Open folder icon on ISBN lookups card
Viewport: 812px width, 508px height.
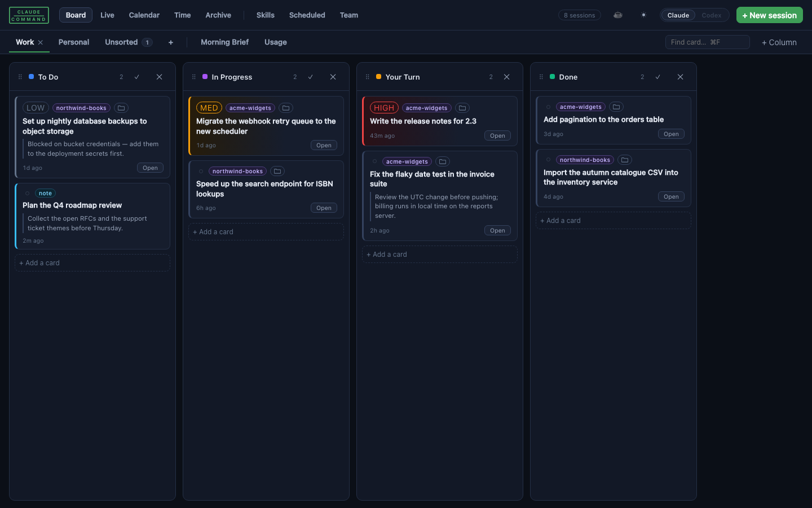tap(277, 171)
